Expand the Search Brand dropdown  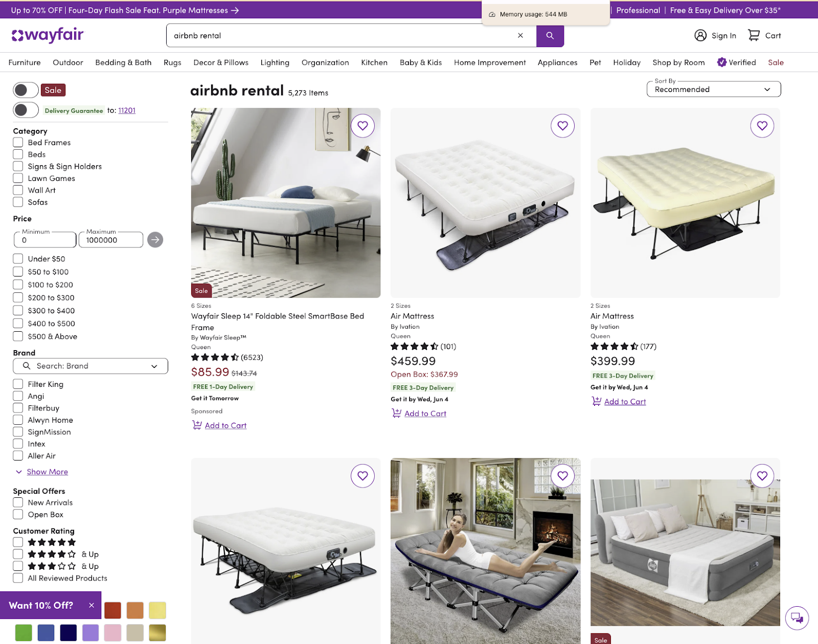point(90,366)
